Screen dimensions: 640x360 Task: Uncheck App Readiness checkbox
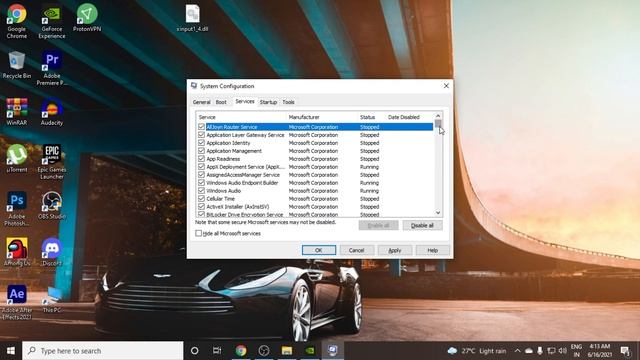[201, 159]
